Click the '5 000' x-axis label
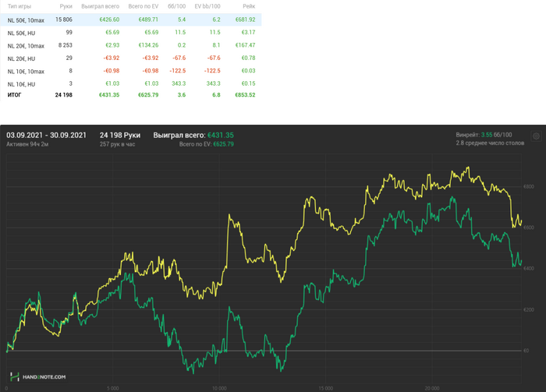 [x=113, y=388]
